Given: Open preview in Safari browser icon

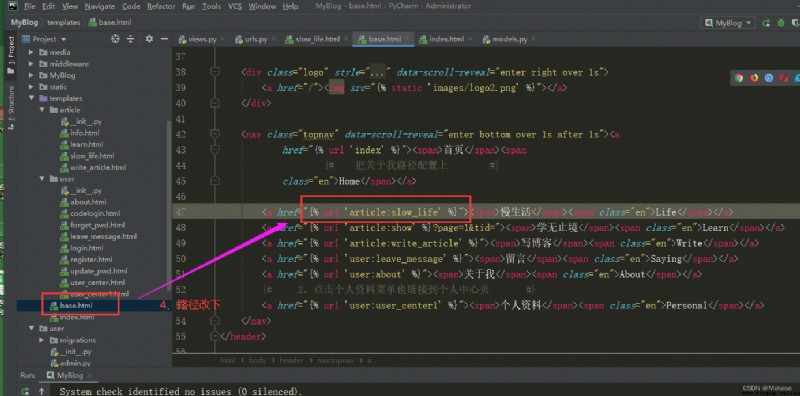Looking at the screenshot, I should (x=769, y=78).
